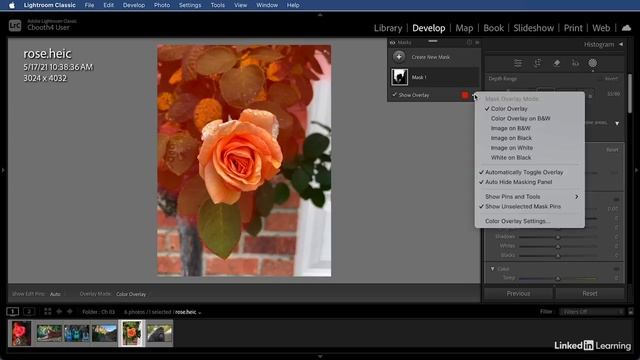This screenshot has width=640, height=360.
Task: Select Mask 1 in Masks panel
Action: coord(434,77)
